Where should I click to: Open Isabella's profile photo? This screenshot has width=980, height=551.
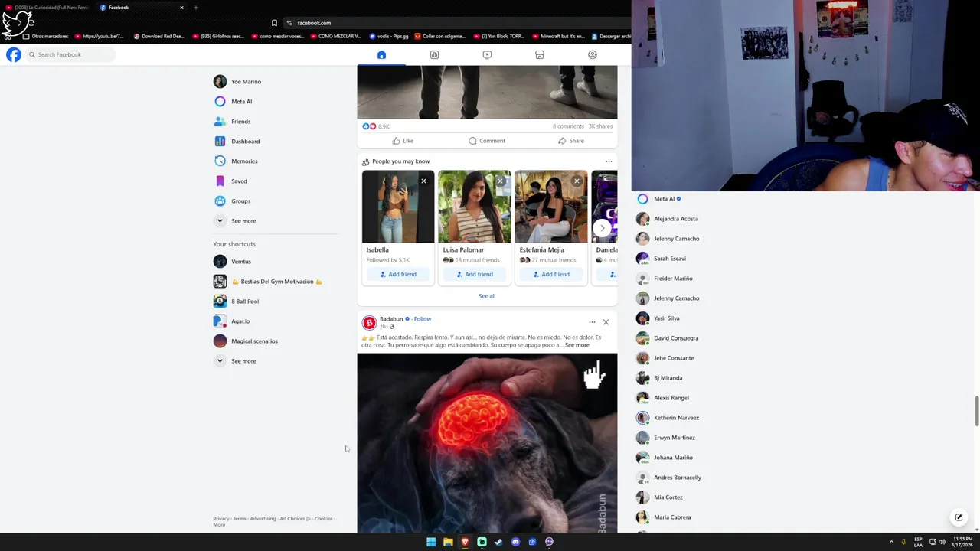[398, 207]
